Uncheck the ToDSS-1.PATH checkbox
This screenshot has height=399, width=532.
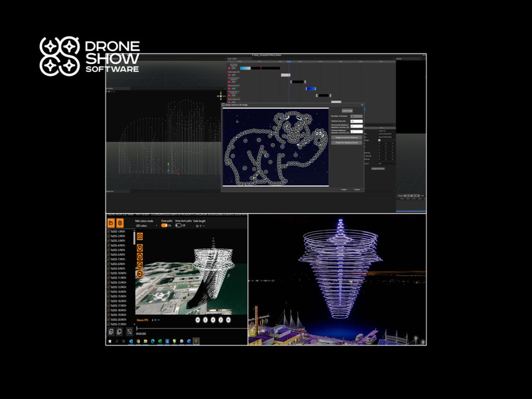click(108, 231)
